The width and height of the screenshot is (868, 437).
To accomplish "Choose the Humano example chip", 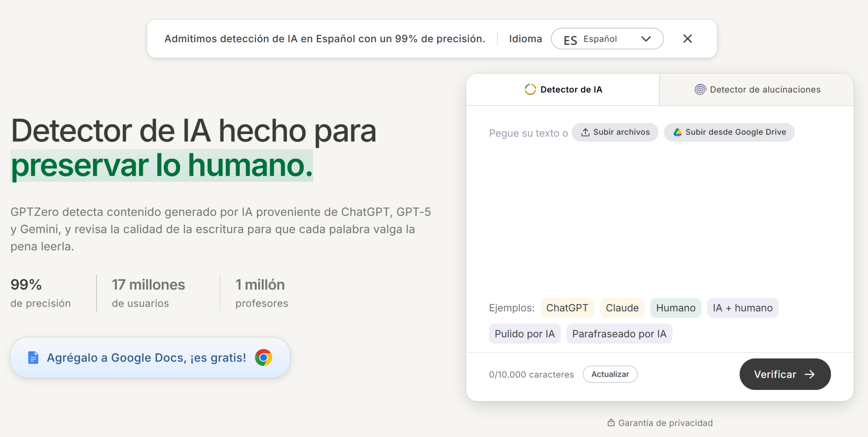I will tap(676, 308).
